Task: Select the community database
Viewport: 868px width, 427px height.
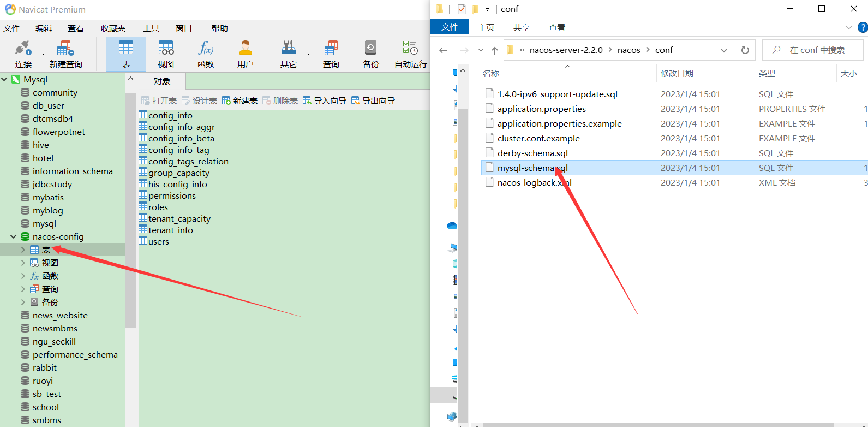Action: click(55, 92)
